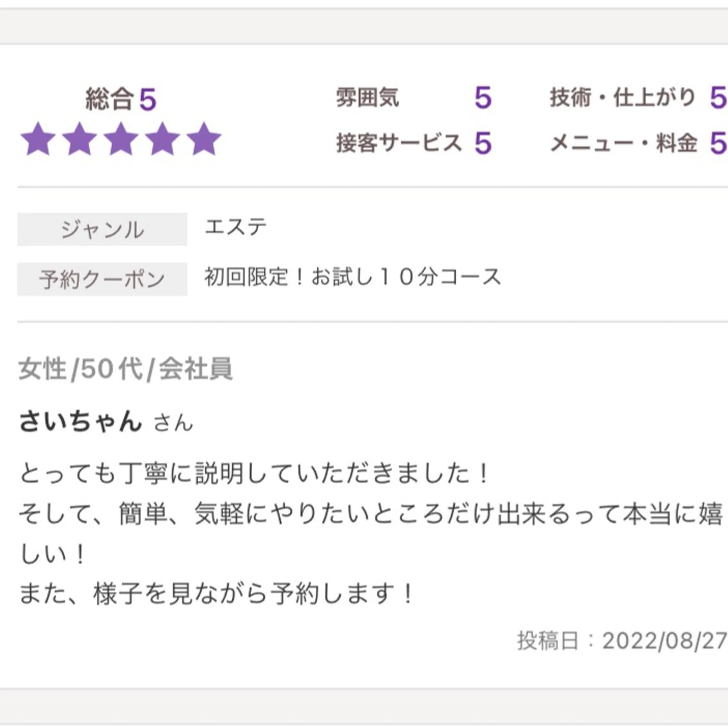Click the メニュー・料金 rating label
Image resolution: width=728 pixels, height=728 pixels.
coord(624,144)
